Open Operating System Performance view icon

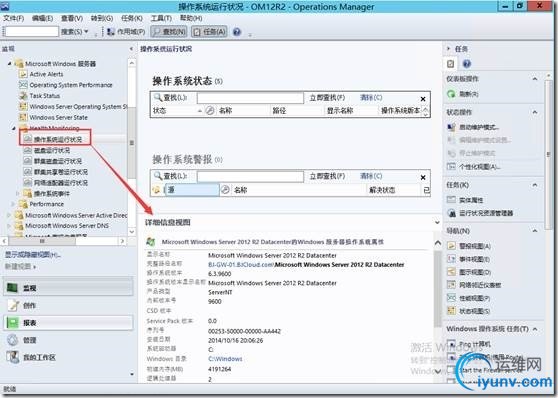pos(23,85)
